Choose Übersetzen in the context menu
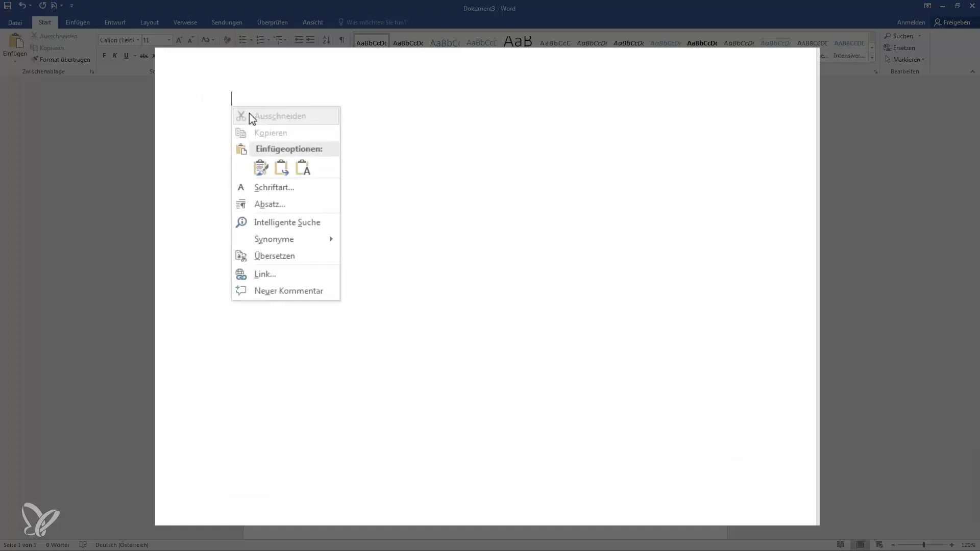The width and height of the screenshot is (980, 551). [x=286, y=256]
